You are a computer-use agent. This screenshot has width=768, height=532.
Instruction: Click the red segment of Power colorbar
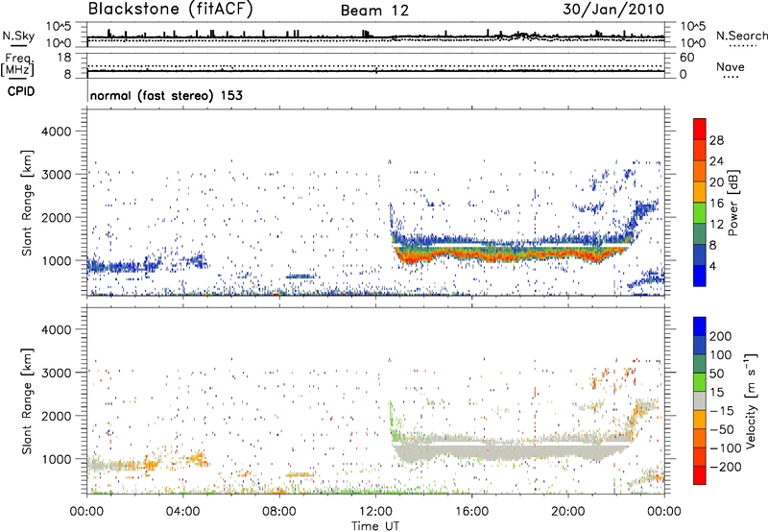[x=700, y=129]
